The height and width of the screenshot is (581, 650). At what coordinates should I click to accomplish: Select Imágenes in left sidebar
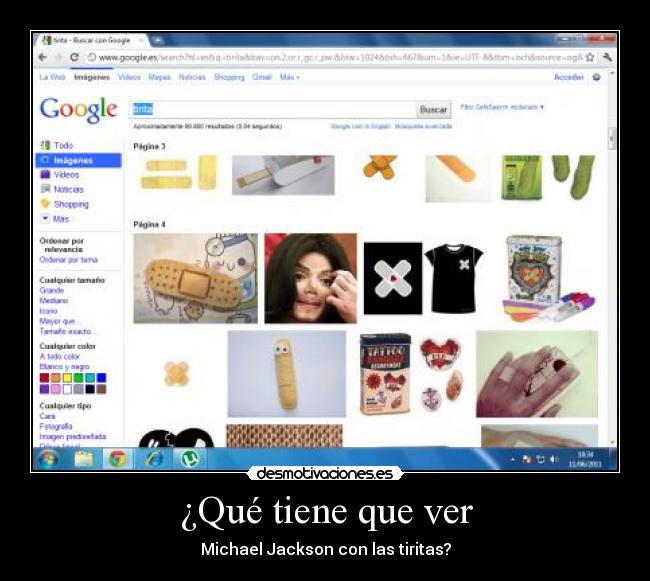(x=79, y=160)
